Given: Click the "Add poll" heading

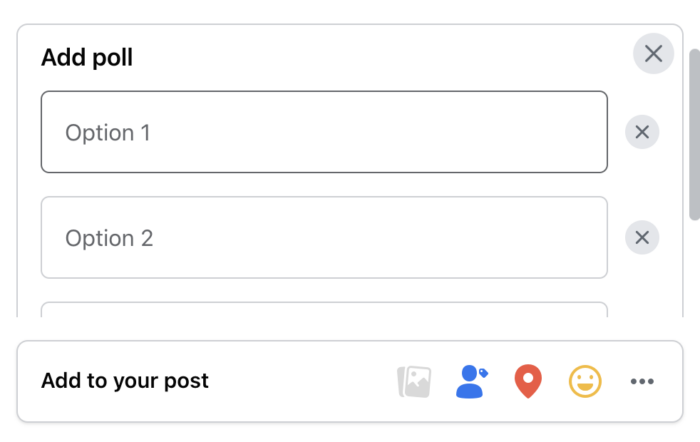Looking at the screenshot, I should coord(87,58).
